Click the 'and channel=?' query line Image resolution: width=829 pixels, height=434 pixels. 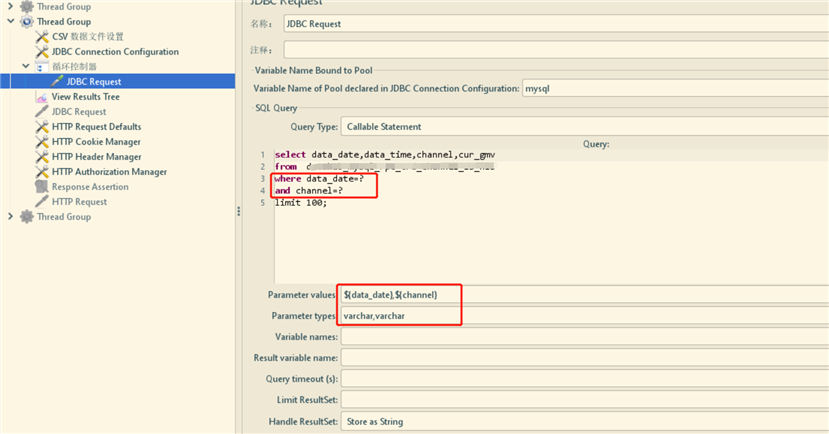[x=309, y=190]
